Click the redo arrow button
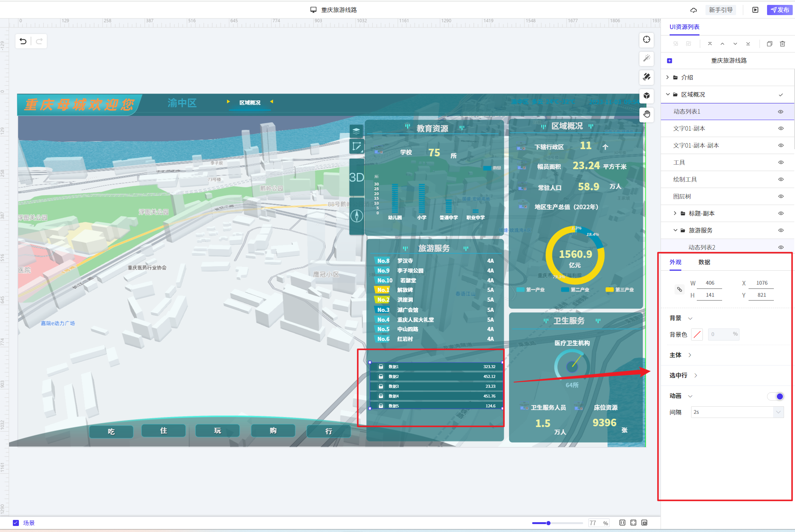 click(x=39, y=41)
